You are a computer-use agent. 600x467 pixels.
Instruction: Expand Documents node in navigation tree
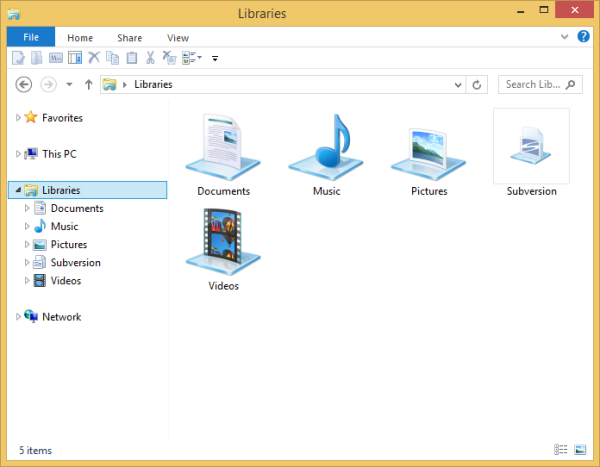tap(27, 208)
